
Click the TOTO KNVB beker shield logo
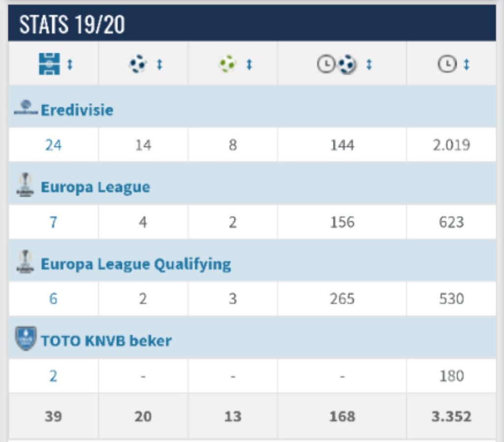point(25,340)
